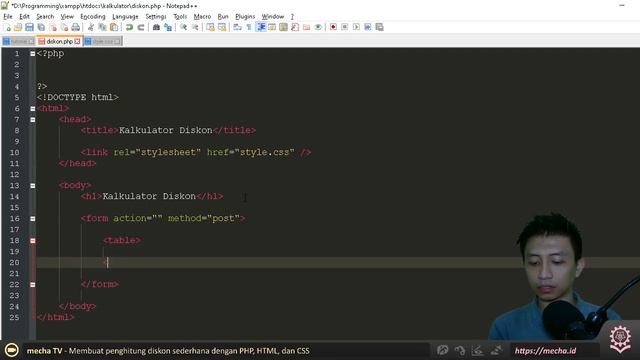Show the Function List panel icon
640x360 pixels.
point(295,27)
